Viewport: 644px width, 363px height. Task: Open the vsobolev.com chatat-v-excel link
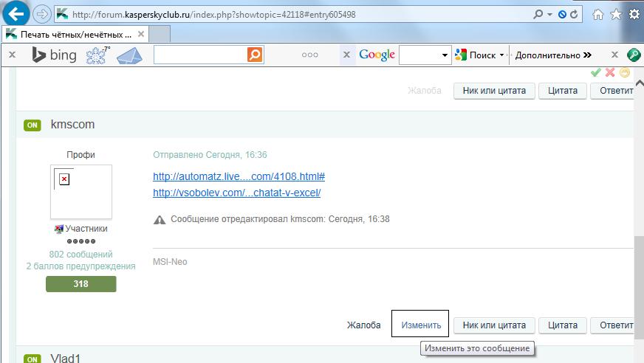tap(236, 193)
